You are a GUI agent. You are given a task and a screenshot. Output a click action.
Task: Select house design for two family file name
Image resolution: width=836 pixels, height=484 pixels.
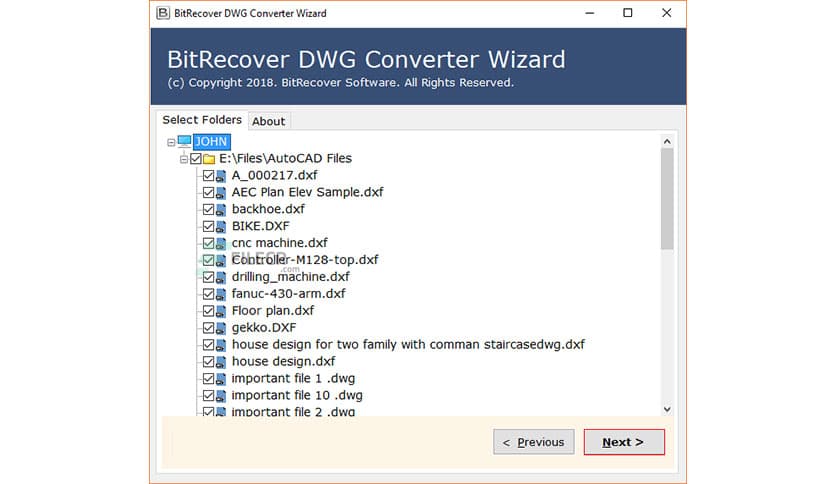pos(408,344)
